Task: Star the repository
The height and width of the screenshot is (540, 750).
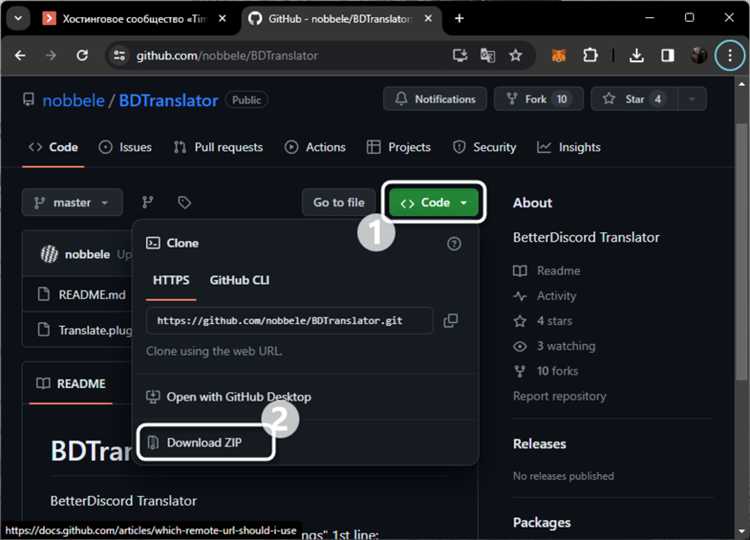Action: coord(634,99)
